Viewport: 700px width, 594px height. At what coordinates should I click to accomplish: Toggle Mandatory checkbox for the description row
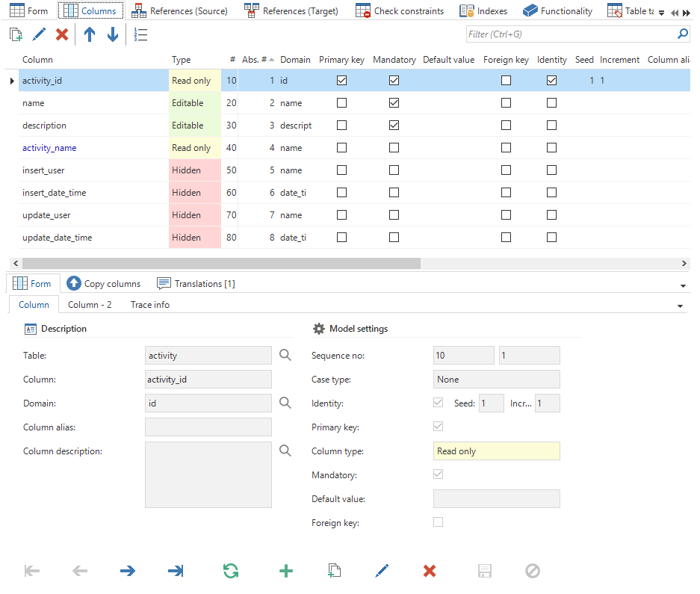point(394,126)
